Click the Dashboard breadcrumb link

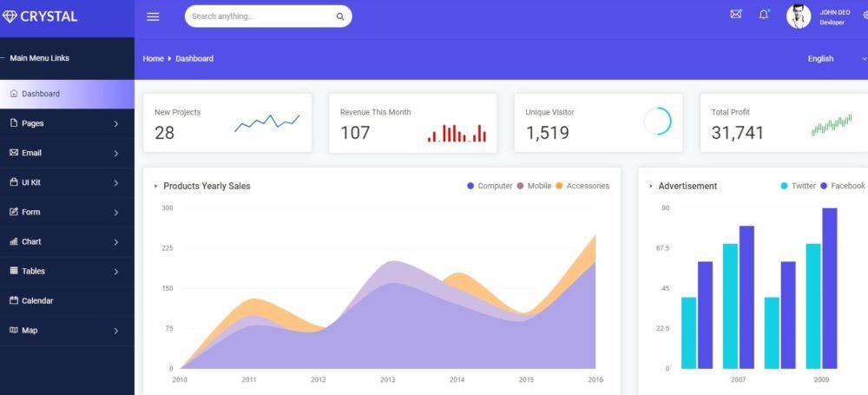(x=194, y=59)
